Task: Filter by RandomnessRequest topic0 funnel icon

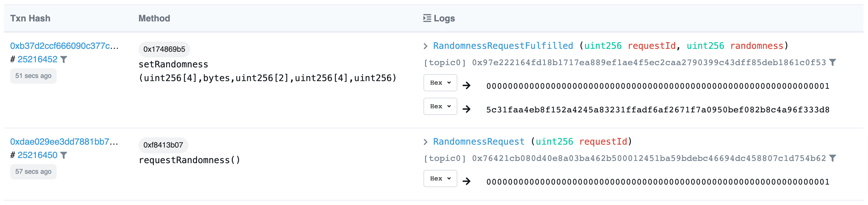Action: click(x=832, y=158)
